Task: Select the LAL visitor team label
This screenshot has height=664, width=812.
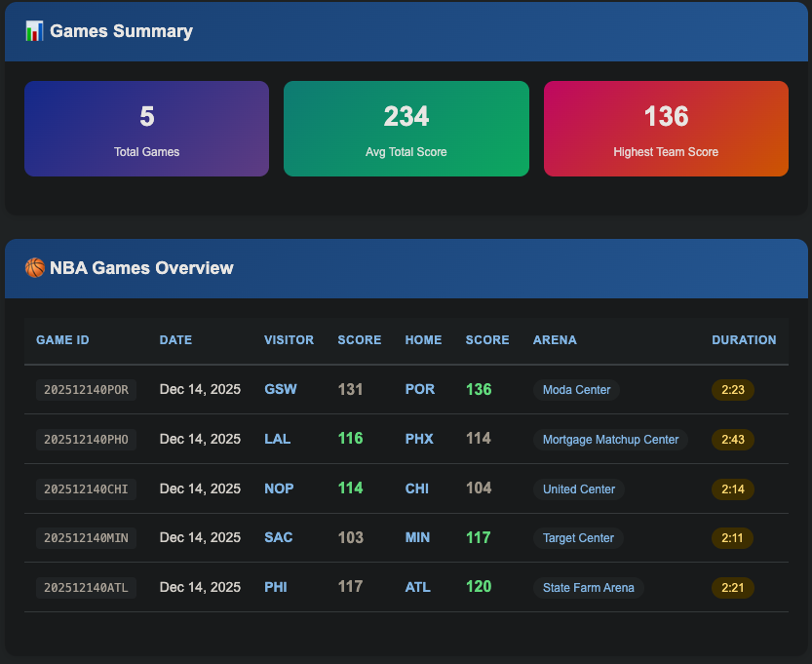Action: (278, 439)
